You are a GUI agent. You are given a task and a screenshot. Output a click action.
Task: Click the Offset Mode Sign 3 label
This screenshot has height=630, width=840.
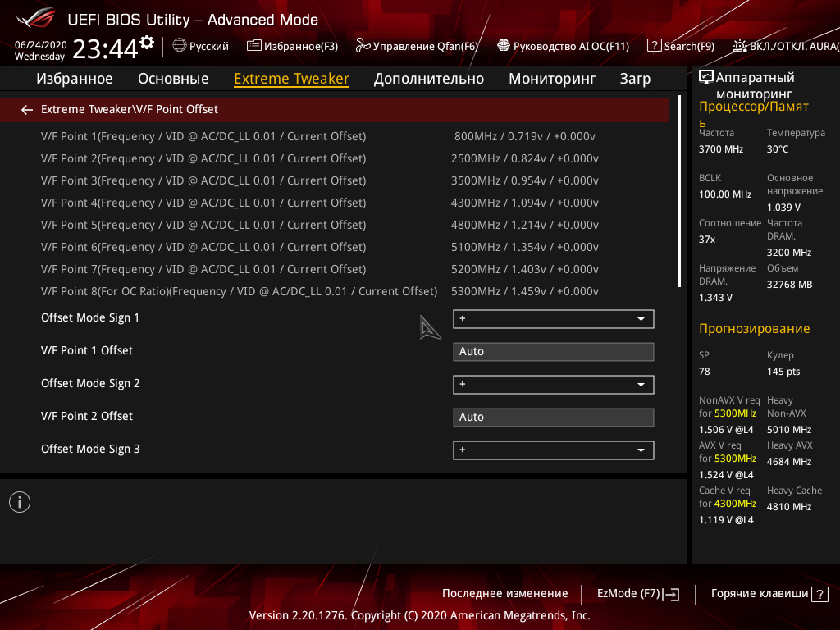[x=90, y=449]
